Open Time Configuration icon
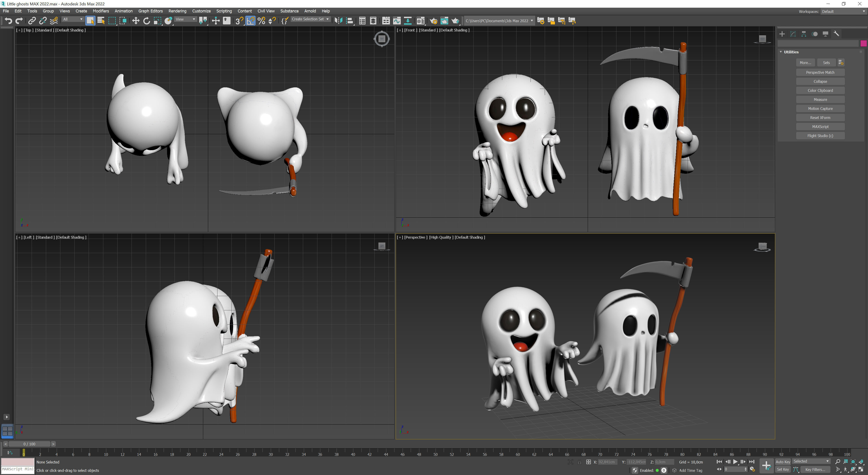The image size is (868, 475). point(752,469)
